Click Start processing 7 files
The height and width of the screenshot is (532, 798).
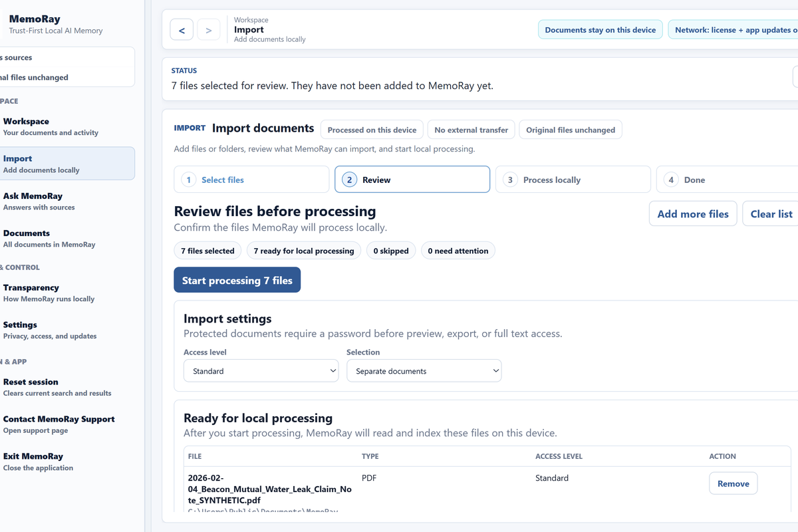[x=237, y=280]
